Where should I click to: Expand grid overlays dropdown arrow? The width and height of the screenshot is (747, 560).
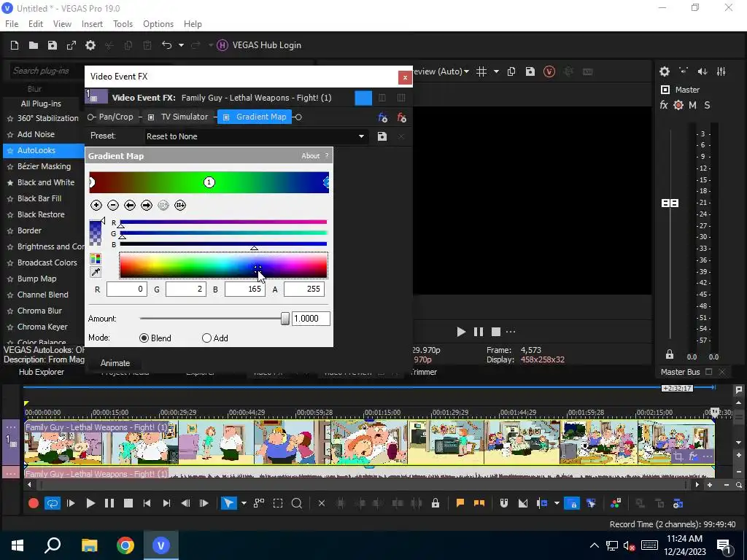[x=496, y=71]
